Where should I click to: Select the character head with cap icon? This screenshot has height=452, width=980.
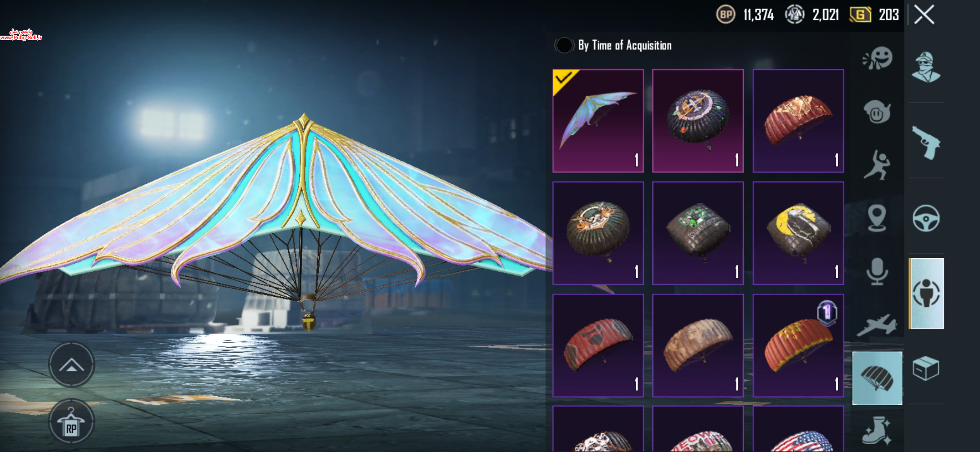(926, 67)
